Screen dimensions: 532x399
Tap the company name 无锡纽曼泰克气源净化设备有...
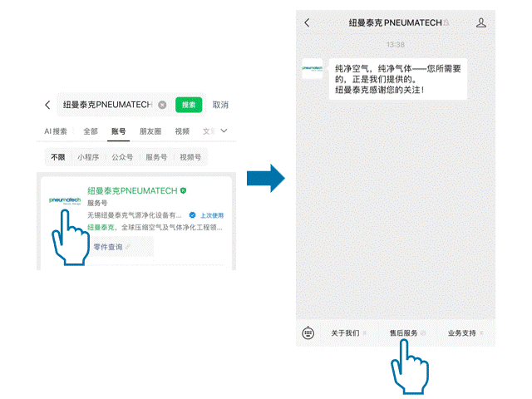(135, 215)
